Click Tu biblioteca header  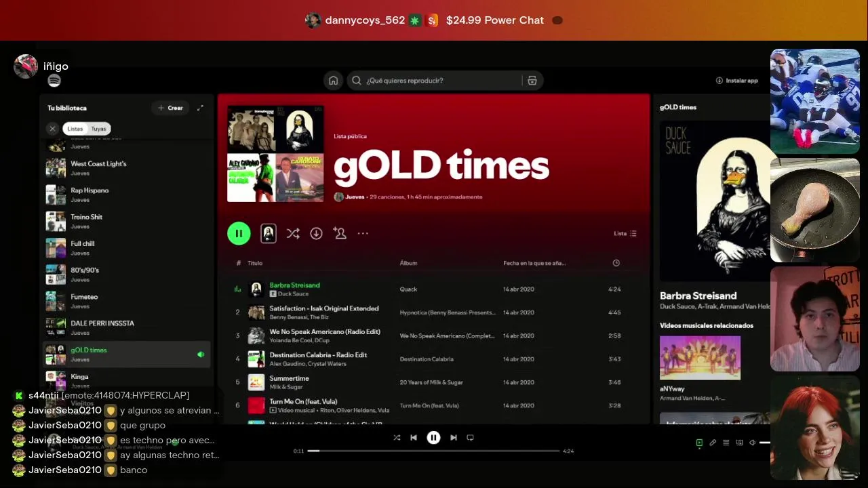[67, 108]
